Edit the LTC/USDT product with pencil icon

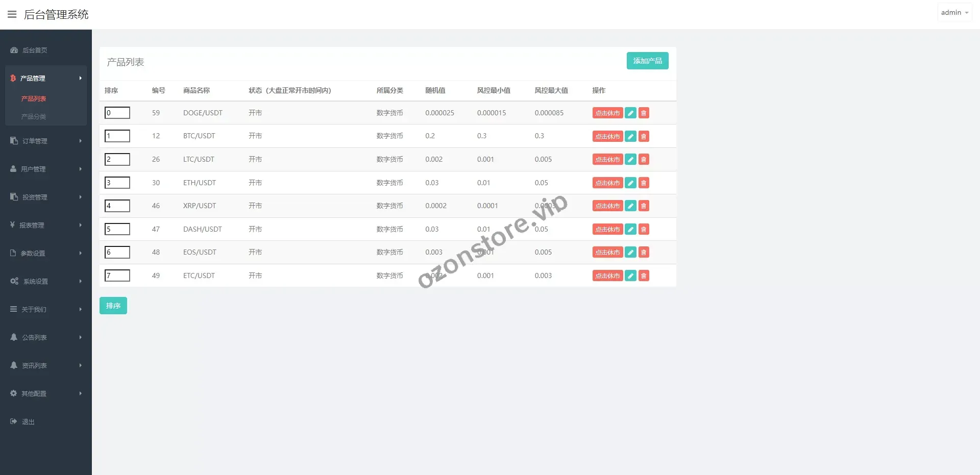[x=630, y=160]
